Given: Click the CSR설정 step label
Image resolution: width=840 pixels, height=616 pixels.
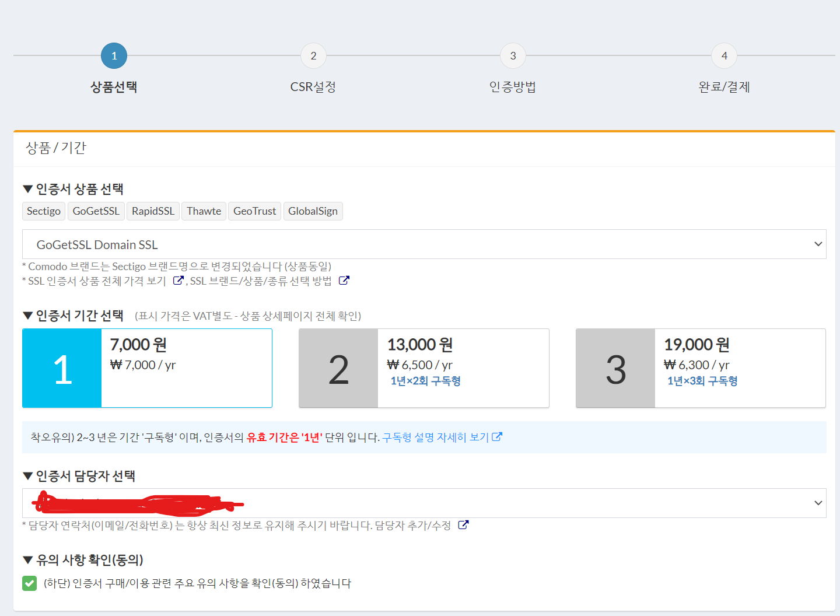Looking at the screenshot, I should tap(313, 87).
